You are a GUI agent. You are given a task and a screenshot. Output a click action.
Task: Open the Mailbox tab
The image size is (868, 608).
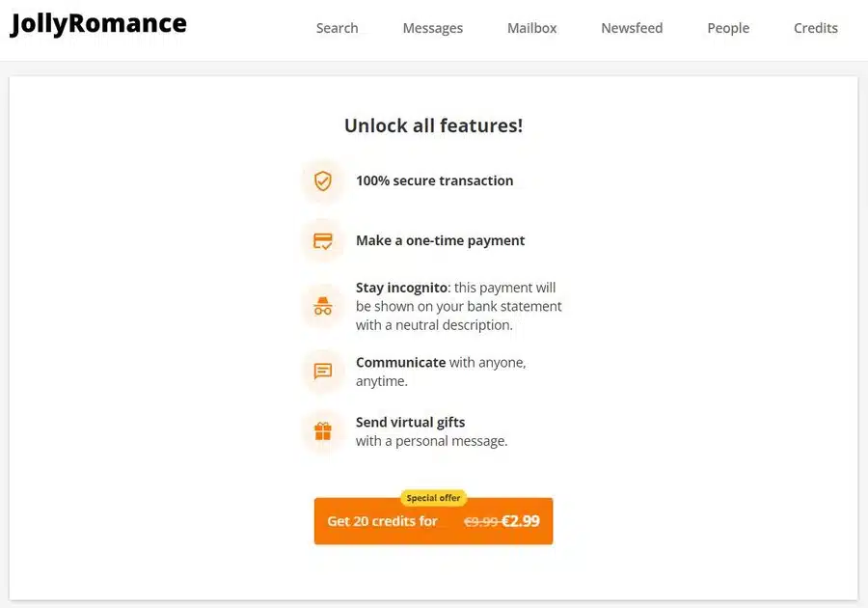click(x=532, y=28)
